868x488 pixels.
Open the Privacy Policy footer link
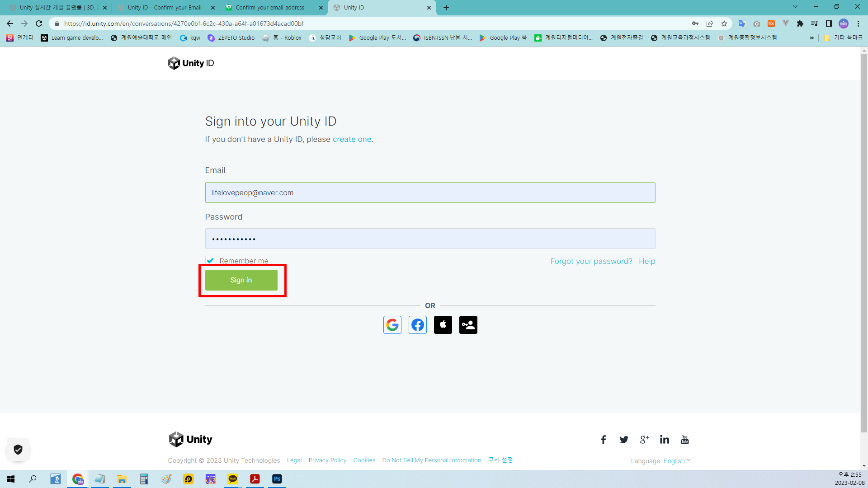pyautogui.click(x=327, y=460)
